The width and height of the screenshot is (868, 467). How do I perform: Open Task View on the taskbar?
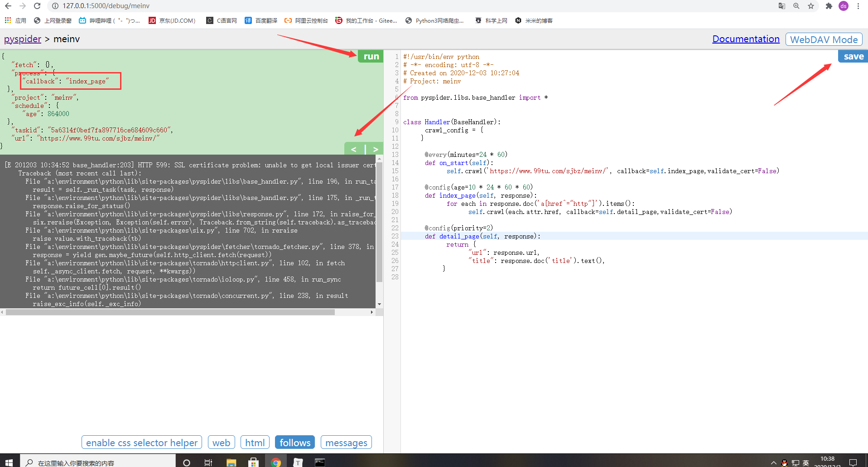208,462
